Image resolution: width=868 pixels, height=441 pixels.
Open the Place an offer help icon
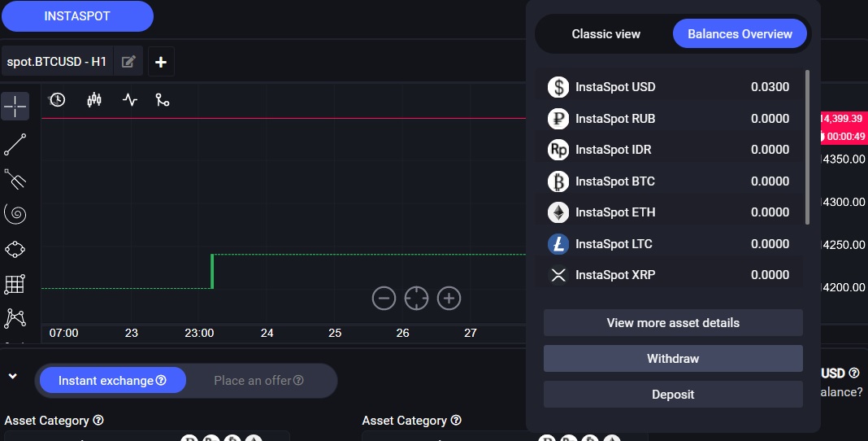tap(298, 380)
